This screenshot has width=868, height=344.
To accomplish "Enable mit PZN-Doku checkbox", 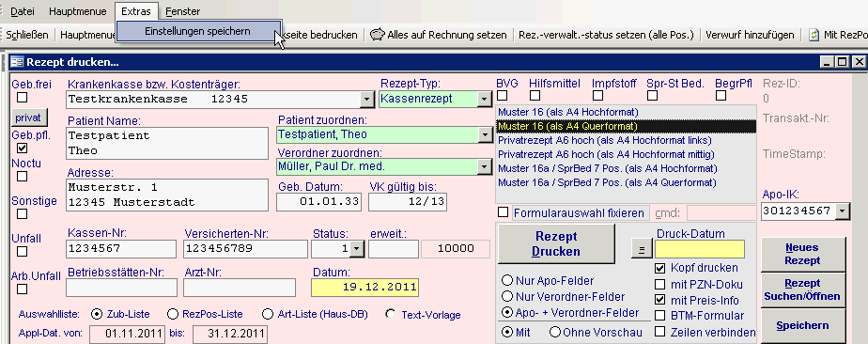I will click(659, 285).
